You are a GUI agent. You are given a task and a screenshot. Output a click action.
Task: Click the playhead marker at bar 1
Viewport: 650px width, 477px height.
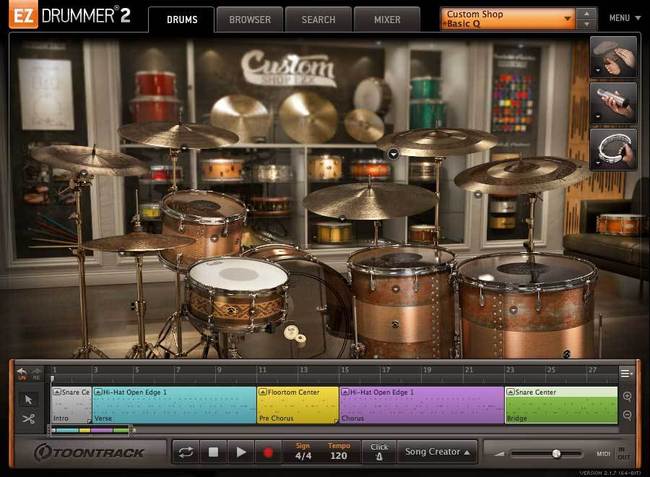52,379
